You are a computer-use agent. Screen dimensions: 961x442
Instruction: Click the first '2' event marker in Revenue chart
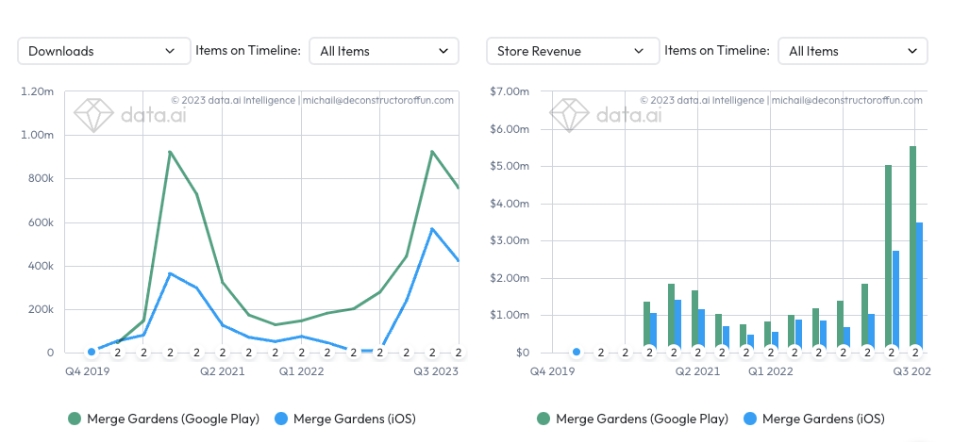coord(601,352)
